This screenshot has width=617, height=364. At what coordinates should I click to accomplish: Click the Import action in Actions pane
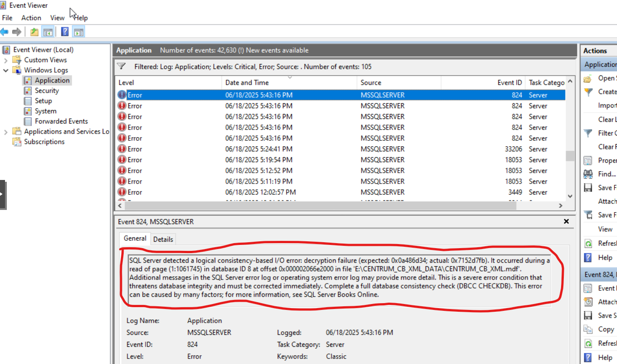tap(607, 105)
